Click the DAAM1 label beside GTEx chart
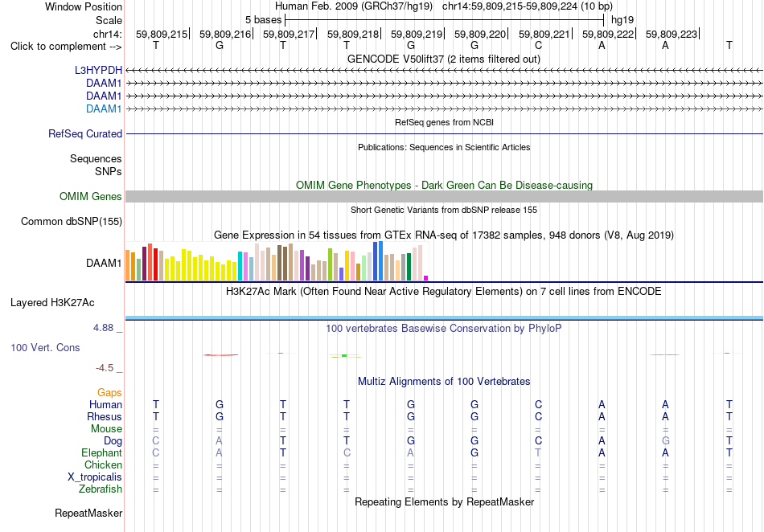 click(104, 264)
